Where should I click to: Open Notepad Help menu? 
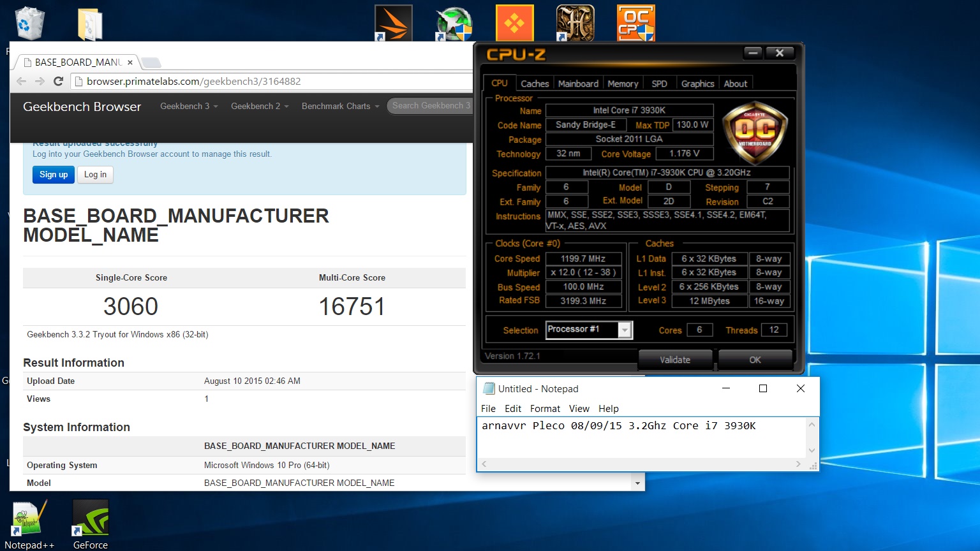608,409
